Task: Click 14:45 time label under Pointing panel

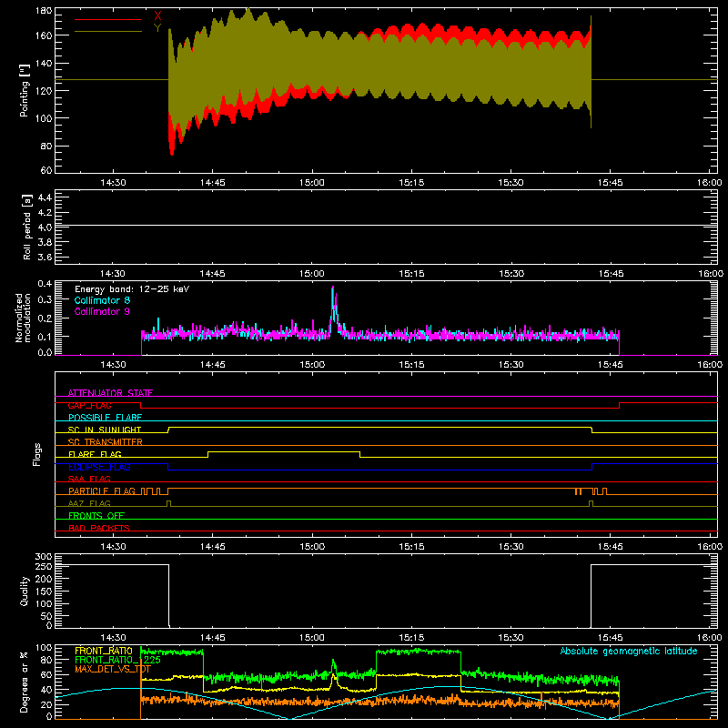Action: click(212, 183)
